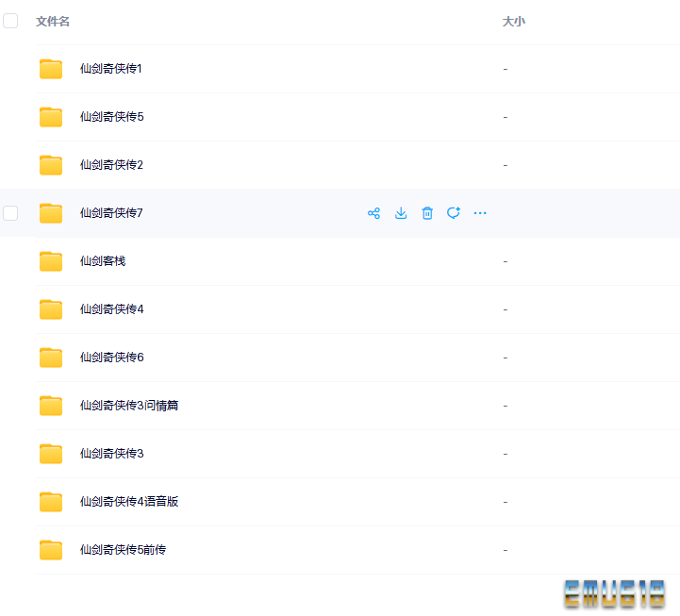680x616 pixels.
Task: Click folder icon of 仙剑奇侠传6
Action: click(x=51, y=358)
